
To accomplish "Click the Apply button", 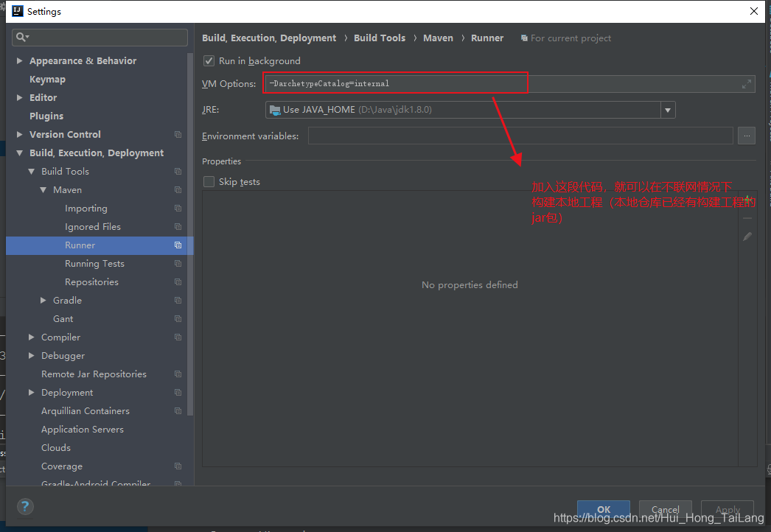I will coord(728,509).
